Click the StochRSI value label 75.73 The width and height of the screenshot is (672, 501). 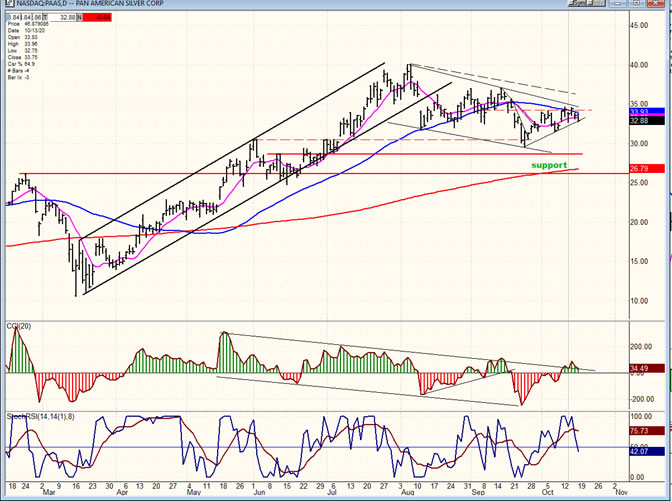click(x=647, y=431)
